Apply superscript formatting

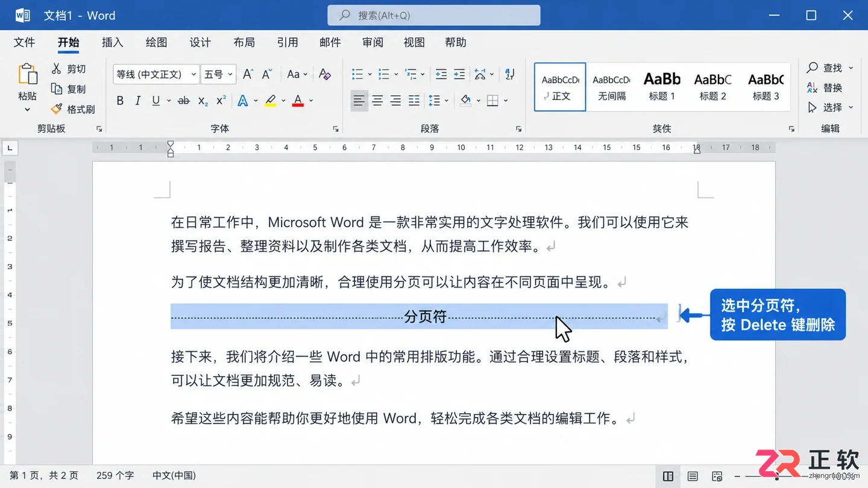tap(221, 101)
